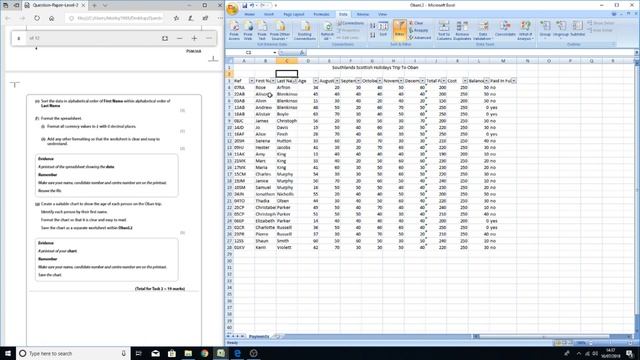The width and height of the screenshot is (640, 360).
Task: Click the Excel formula bar
Action: 469,53
